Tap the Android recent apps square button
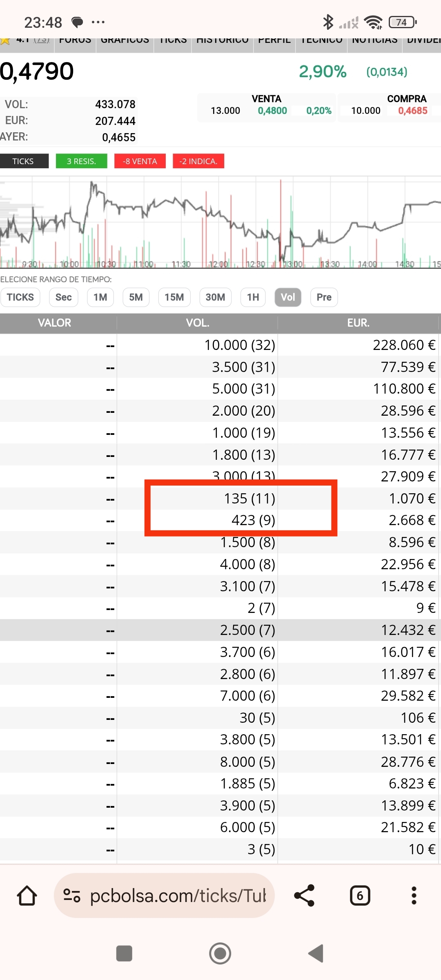441x980 pixels. point(124,954)
